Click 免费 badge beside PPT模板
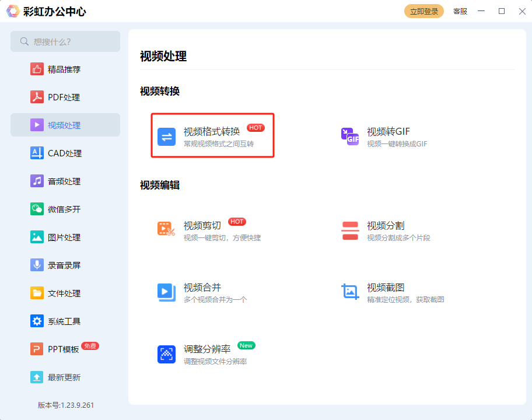Screen dimensions: 532x420 (x=90, y=346)
